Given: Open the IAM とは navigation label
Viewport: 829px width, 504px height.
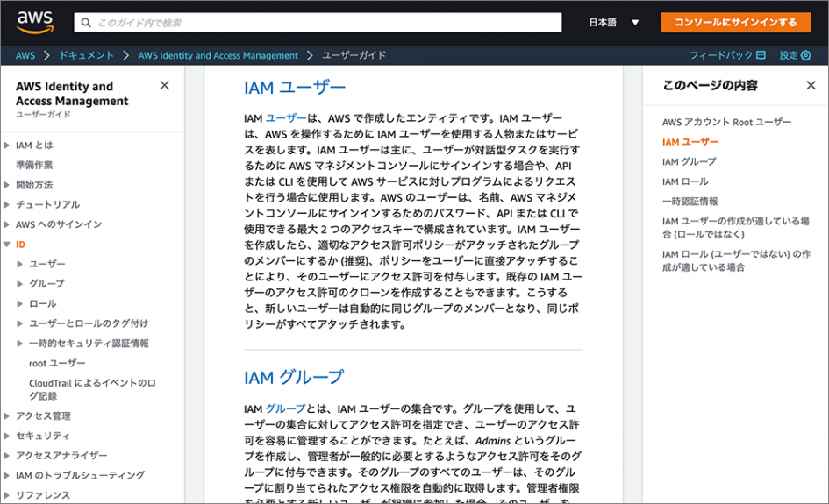Looking at the screenshot, I should coord(34,146).
